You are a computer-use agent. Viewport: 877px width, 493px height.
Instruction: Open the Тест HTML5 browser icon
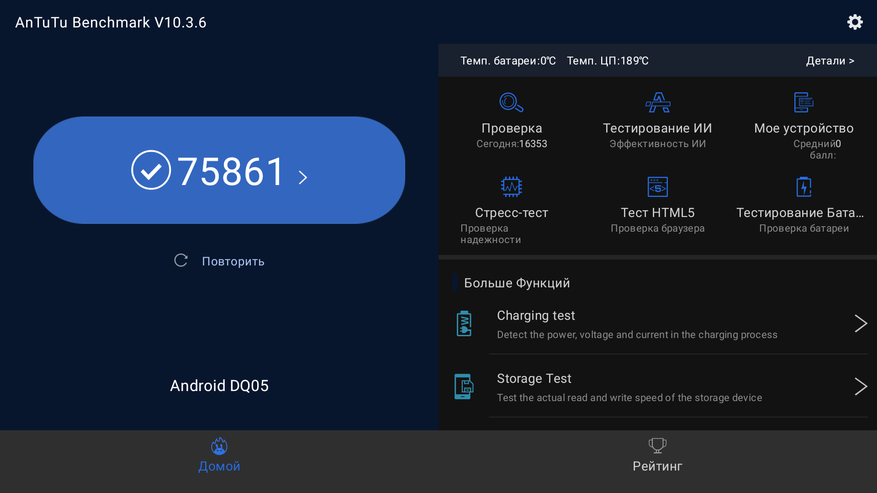tap(658, 187)
